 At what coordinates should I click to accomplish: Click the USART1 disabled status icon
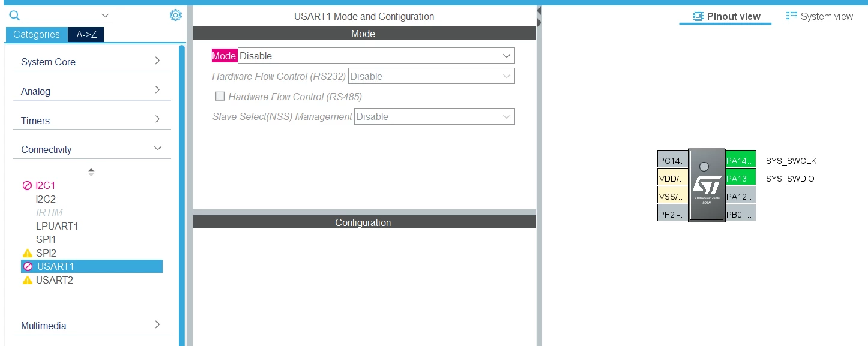28,266
